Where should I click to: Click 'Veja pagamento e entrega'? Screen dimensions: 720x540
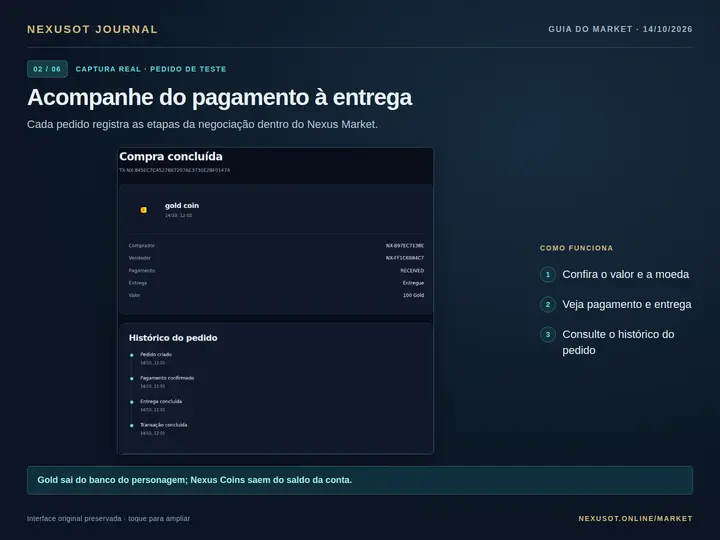(x=627, y=304)
